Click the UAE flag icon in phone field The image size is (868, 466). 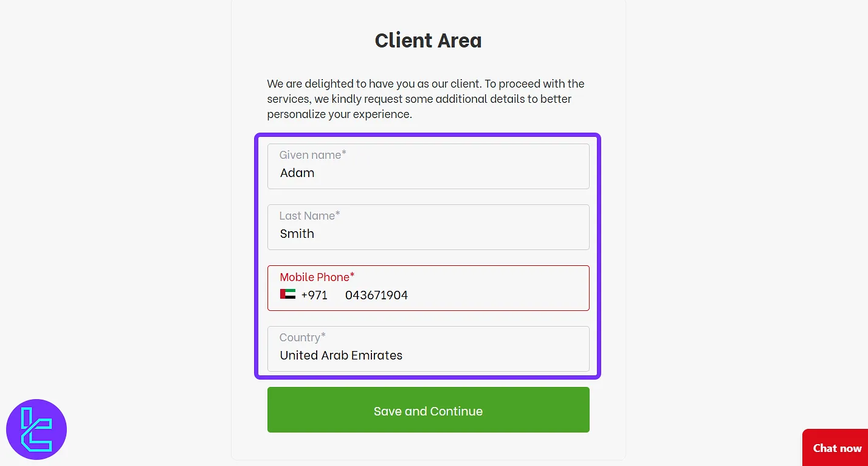pyautogui.click(x=288, y=294)
